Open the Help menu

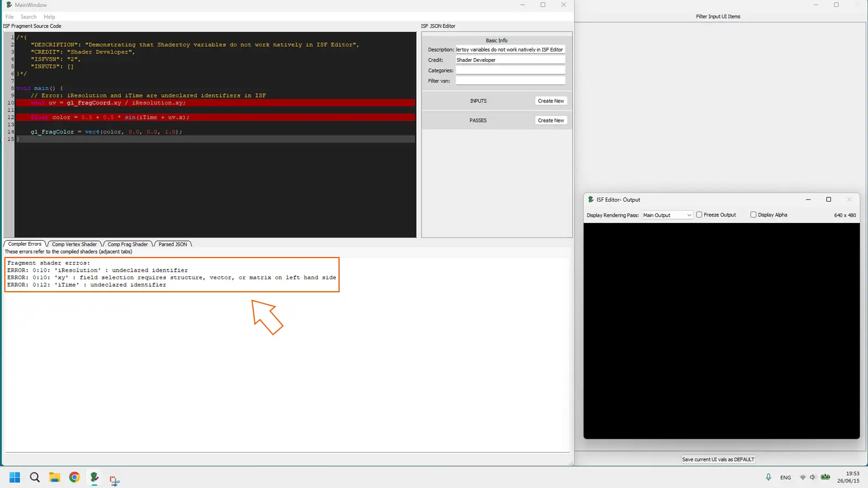(49, 17)
